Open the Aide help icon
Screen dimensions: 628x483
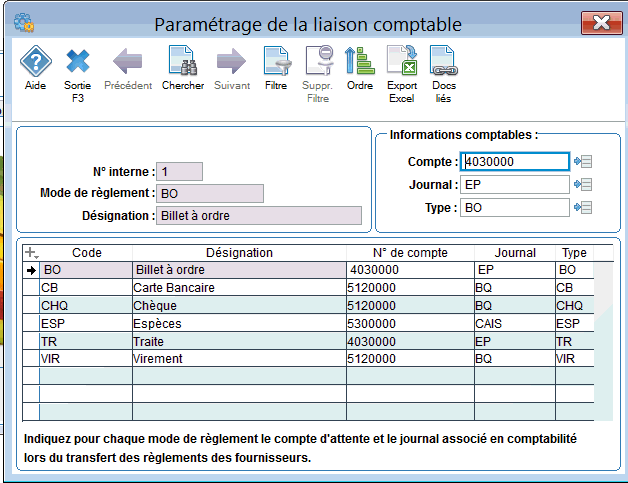[x=36, y=68]
